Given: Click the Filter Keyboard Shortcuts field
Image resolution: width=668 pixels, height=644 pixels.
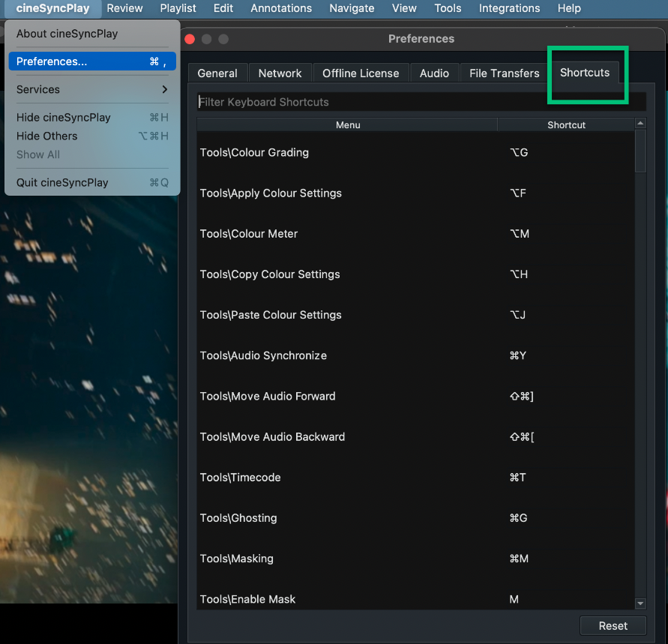Looking at the screenshot, I should point(337,100).
